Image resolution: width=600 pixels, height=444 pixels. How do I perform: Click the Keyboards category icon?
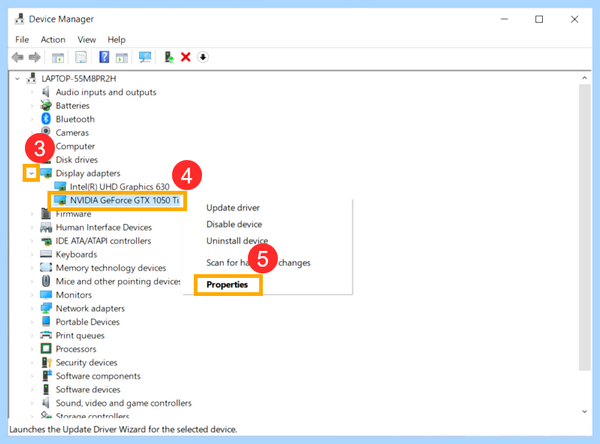(46, 254)
